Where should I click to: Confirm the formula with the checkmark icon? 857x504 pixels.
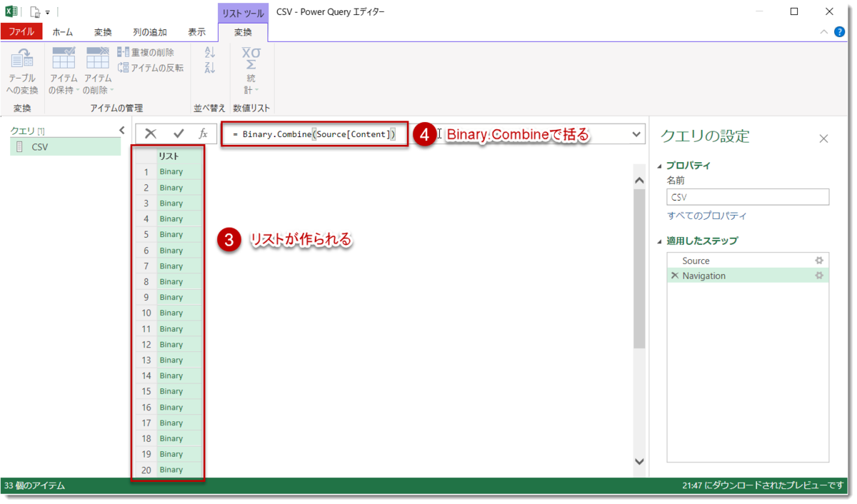pos(179,133)
